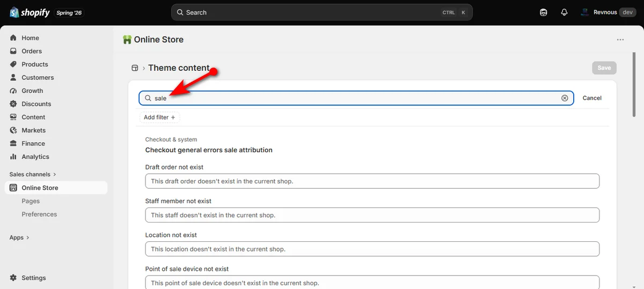This screenshot has height=289, width=644.
Task: Edit the Point of sale device not exist field
Action: click(x=372, y=283)
